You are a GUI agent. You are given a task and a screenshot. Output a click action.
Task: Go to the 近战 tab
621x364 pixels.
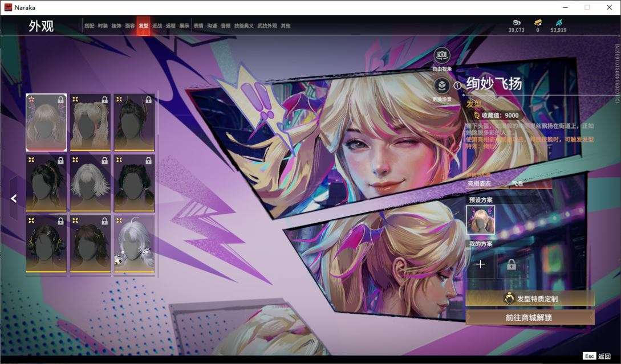(x=157, y=26)
